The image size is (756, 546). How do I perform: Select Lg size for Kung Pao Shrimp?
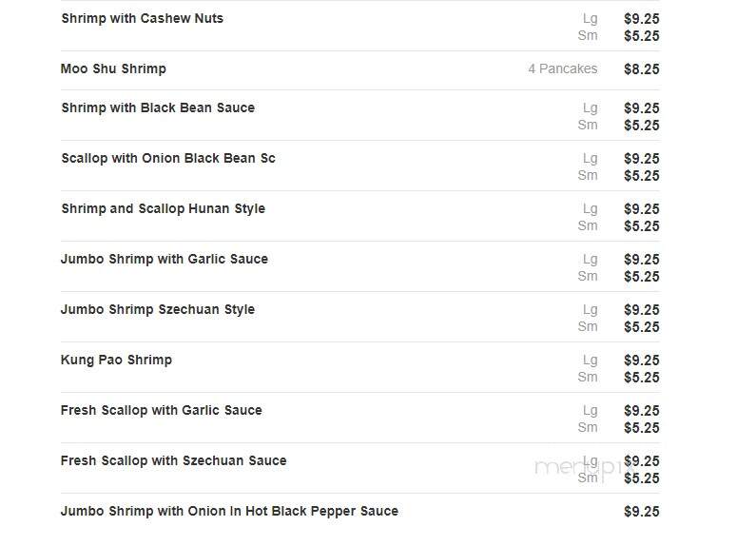click(x=591, y=361)
